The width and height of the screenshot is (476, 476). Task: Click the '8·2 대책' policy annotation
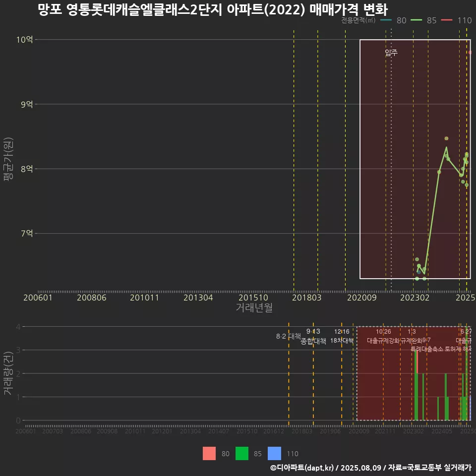pos(289,336)
